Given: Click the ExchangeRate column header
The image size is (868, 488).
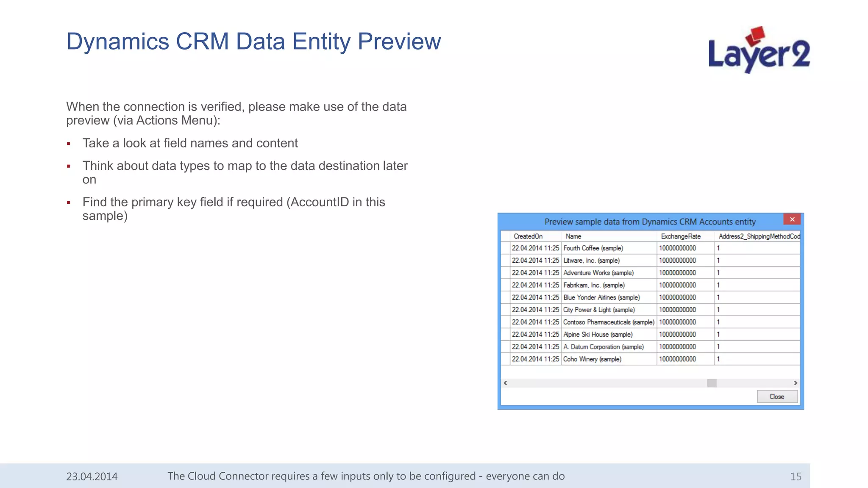Looking at the screenshot, I should click(685, 236).
